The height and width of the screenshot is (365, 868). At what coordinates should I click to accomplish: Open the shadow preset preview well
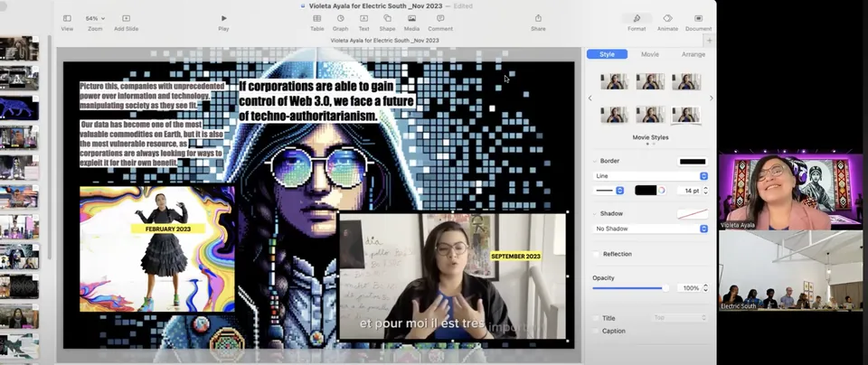pos(693,213)
